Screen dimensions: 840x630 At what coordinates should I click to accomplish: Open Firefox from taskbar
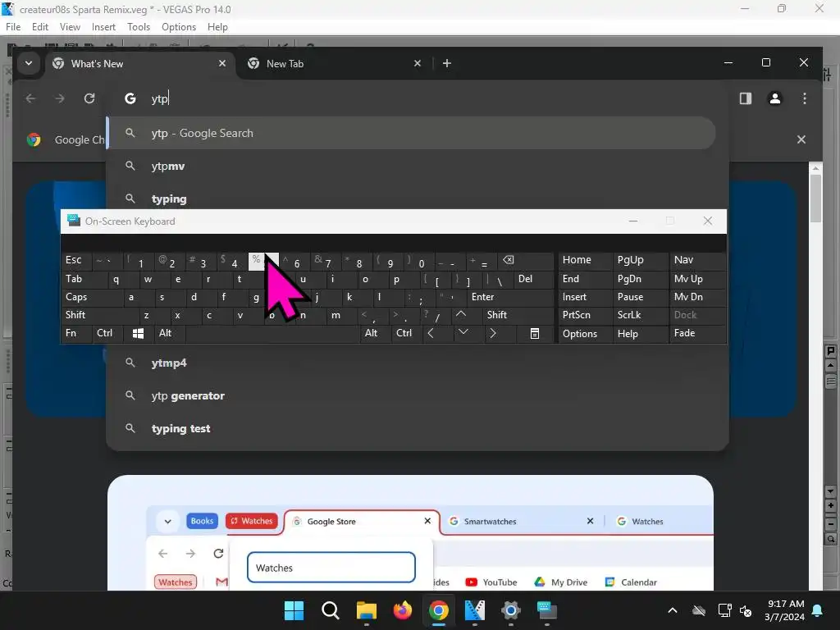click(x=402, y=610)
